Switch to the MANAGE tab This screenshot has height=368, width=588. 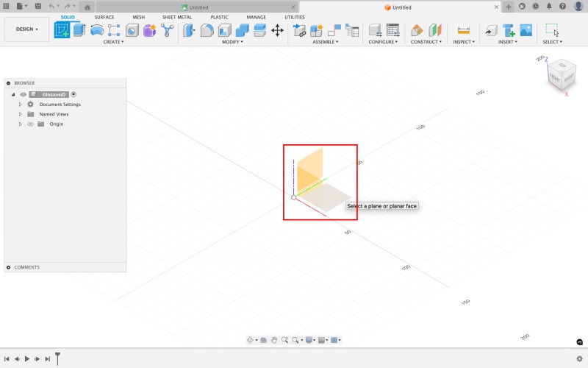[x=256, y=17]
